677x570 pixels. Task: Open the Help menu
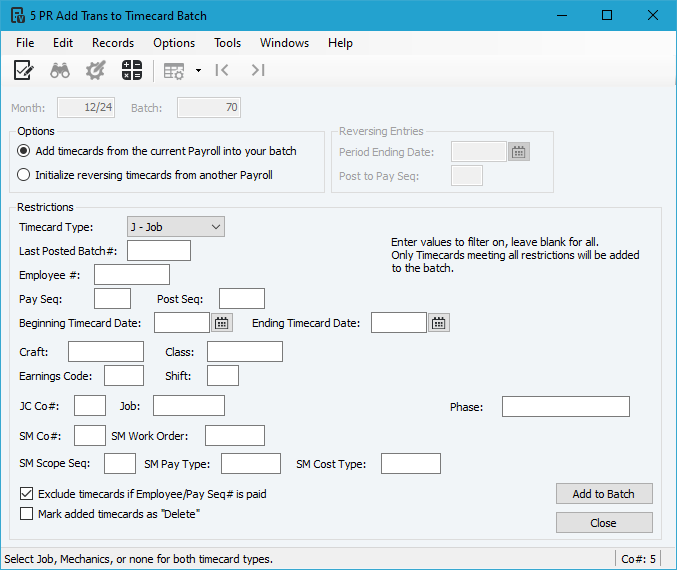pyautogui.click(x=340, y=43)
